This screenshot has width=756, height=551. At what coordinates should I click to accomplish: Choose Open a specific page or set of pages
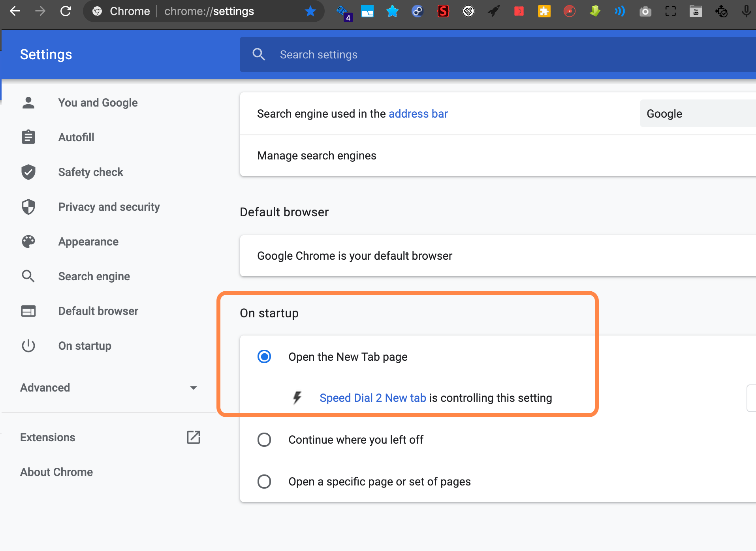pyautogui.click(x=264, y=482)
